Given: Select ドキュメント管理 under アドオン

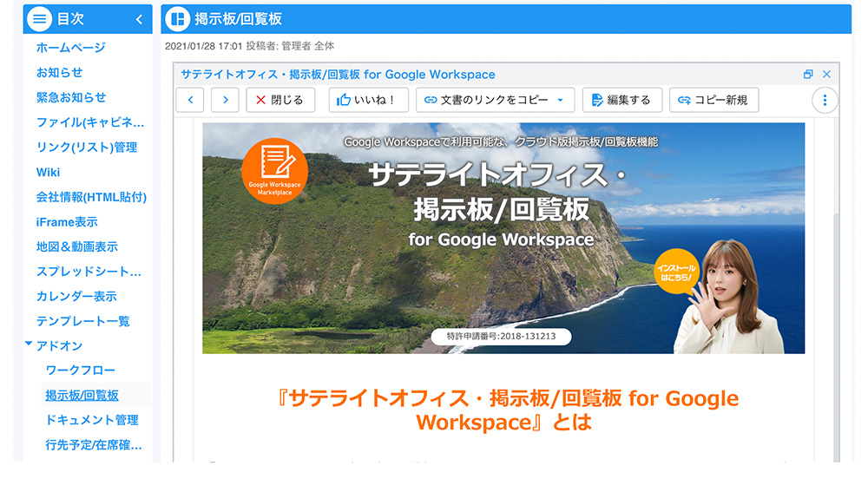Looking at the screenshot, I should click(92, 420).
